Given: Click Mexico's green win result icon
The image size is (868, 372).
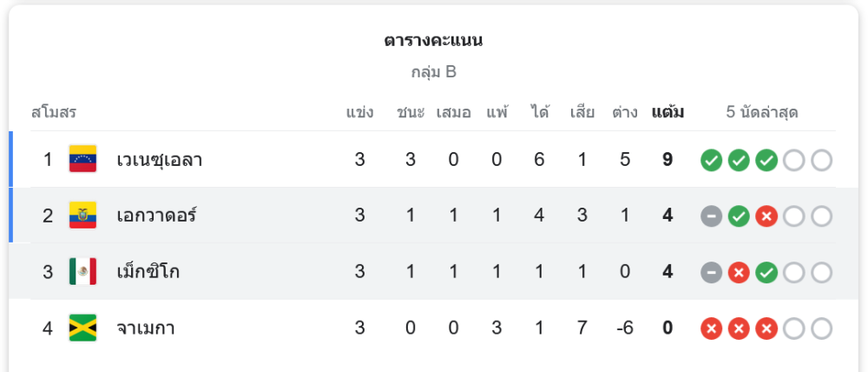Looking at the screenshot, I should coord(766,273).
